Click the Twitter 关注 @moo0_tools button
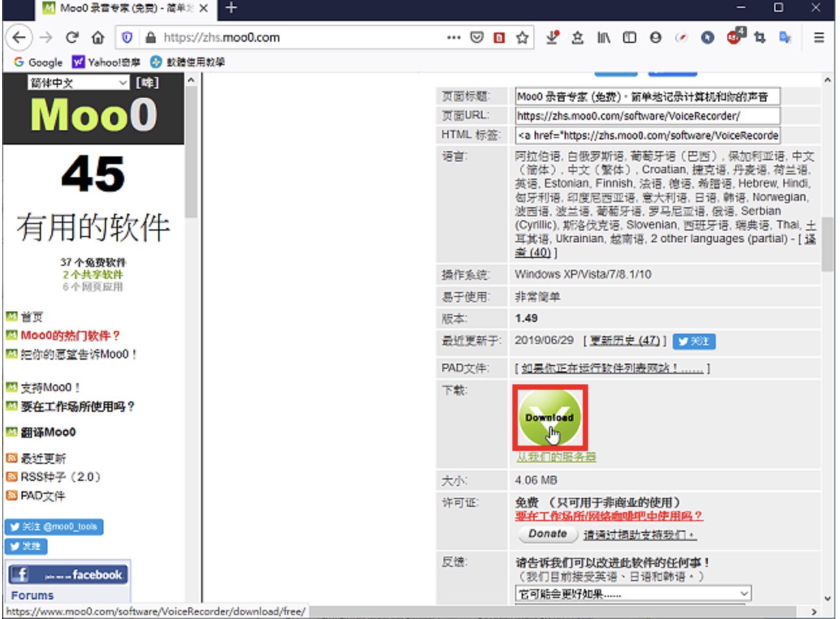This screenshot has width=840, height=619. coord(54,526)
